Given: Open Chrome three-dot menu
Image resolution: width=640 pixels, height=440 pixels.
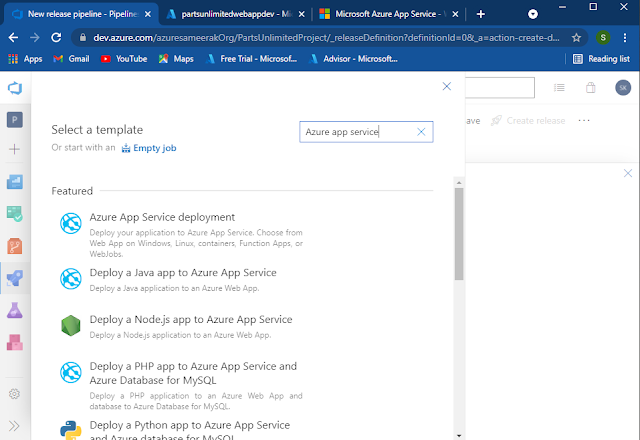Looking at the screenshot, I should tap(625, 38).
